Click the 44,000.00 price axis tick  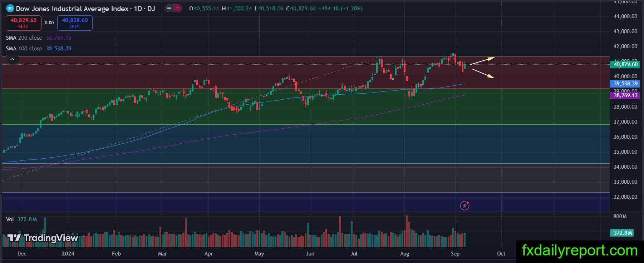[x=625, y=16]
